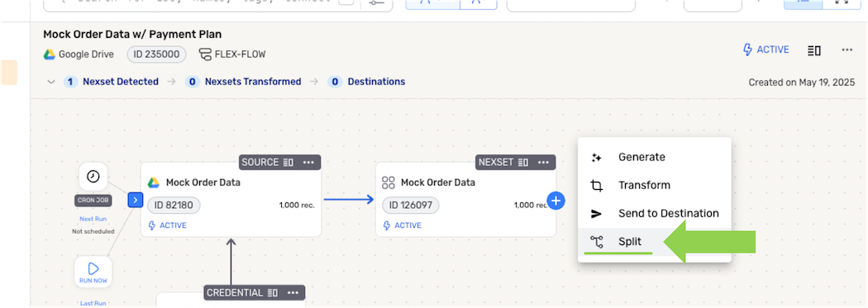Image resolution: width=868 pixels, height=308 pixels.
Task: Open the NEXSET node details panel icon
Action: coord(523,163)
